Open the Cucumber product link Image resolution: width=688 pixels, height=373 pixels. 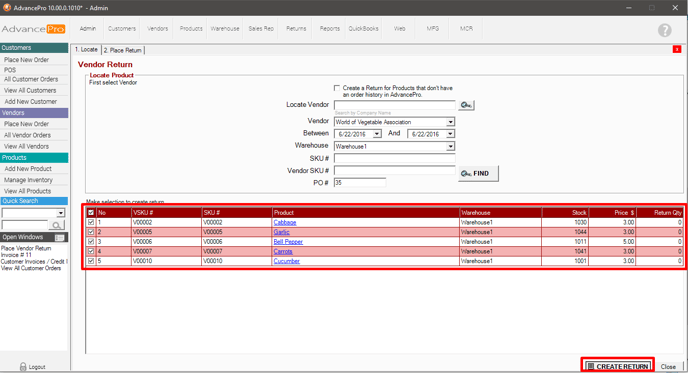pyautogui.click(x=287, y=261)
